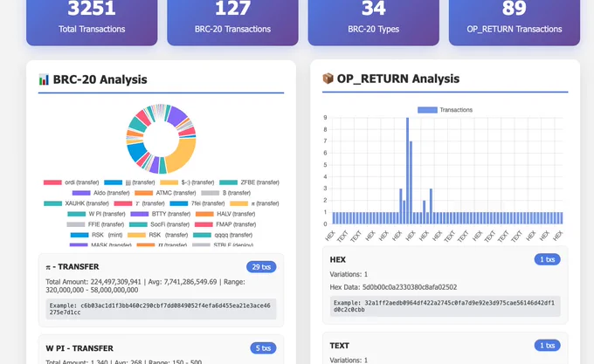Click the bar reaching 7 transactions

coord(411,182)
